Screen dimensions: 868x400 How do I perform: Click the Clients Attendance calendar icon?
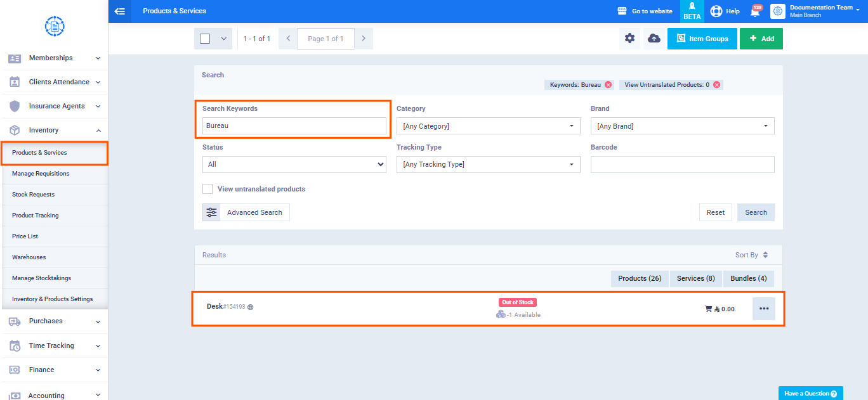click(15, 82)
